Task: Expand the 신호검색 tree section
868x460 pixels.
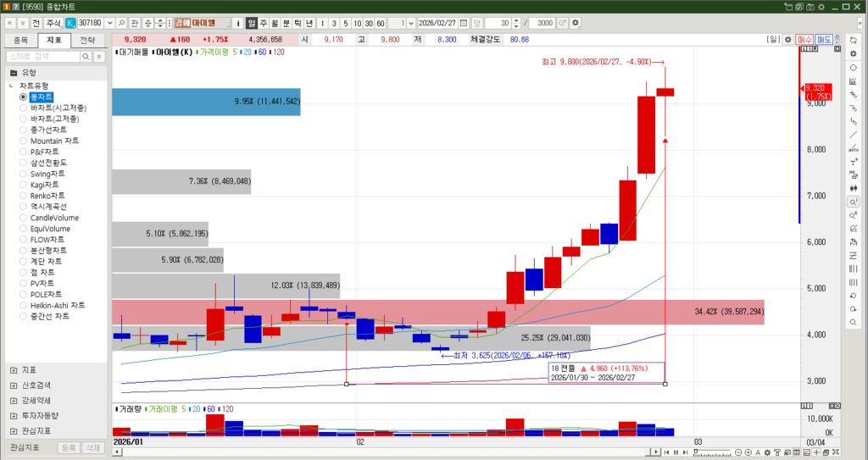Action: pos(13,385)
